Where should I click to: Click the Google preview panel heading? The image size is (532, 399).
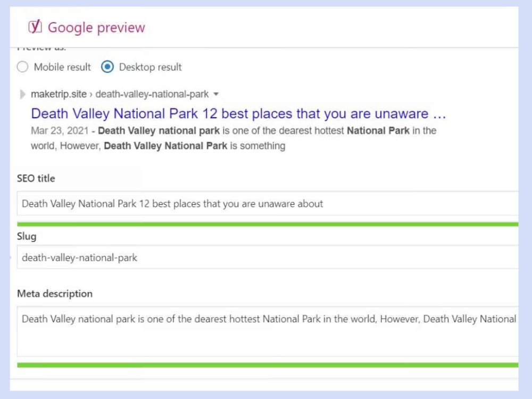pos(96,28)
